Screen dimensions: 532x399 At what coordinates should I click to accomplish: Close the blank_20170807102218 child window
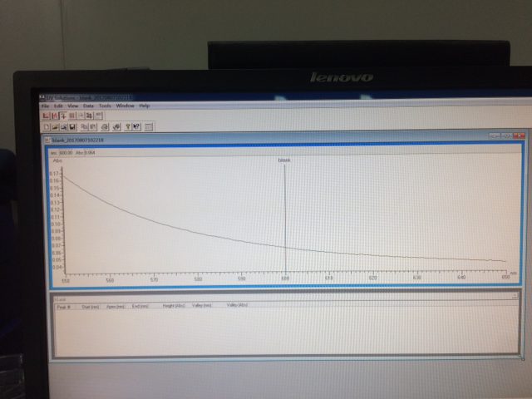[x=519, y=135]
